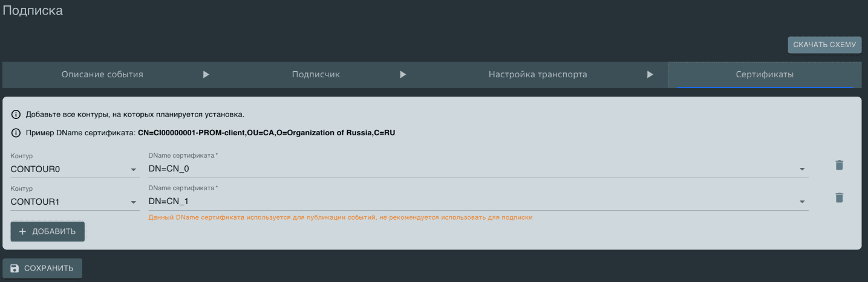
Task: Go to the Подписчик tab
Action: pyautogui.click(x=316, y=75)
